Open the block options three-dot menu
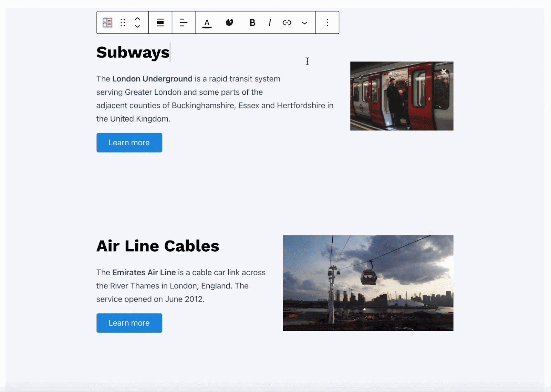551x392 pixels. click(327, 23)
